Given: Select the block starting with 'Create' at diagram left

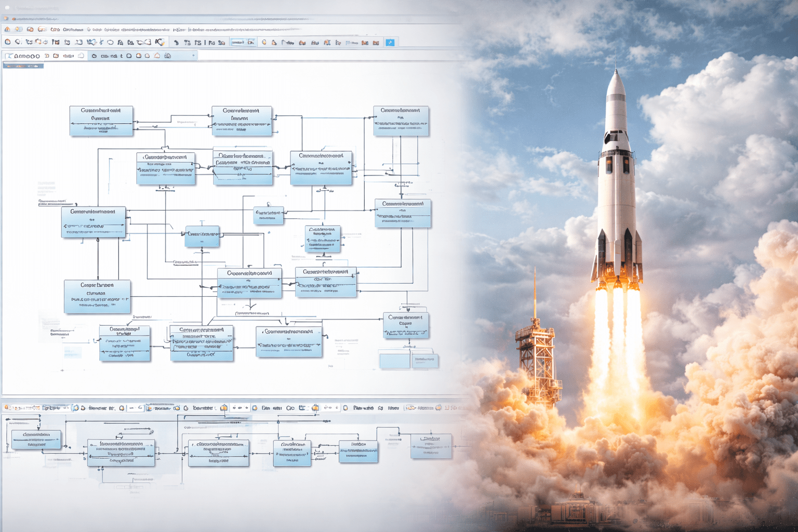Looking at the screenshot, I should click(97, 297).
